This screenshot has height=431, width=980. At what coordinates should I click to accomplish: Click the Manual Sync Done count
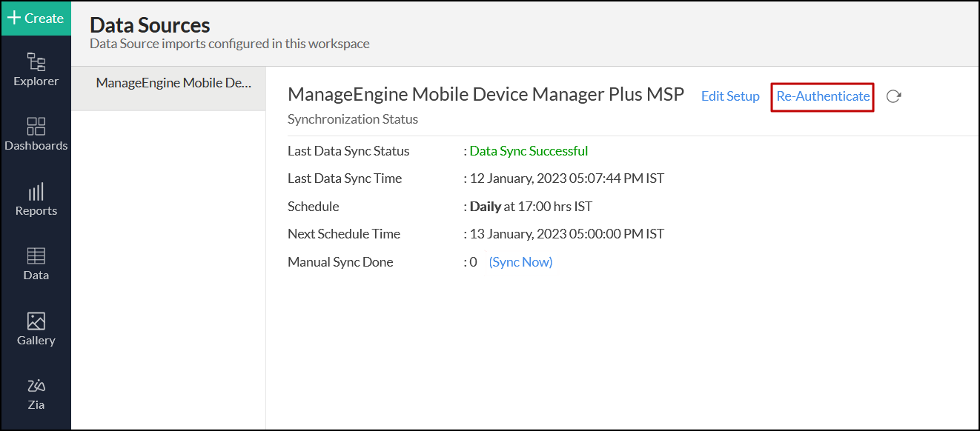(474, 262)
